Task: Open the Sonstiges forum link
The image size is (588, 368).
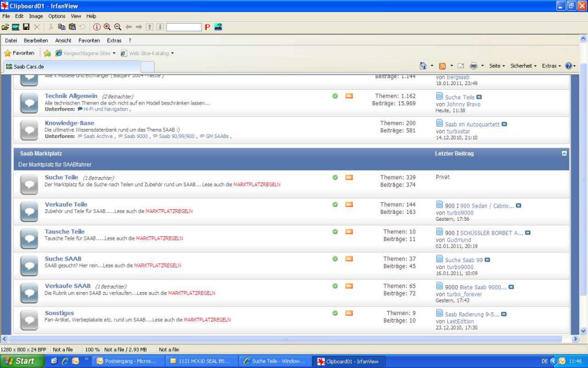Action: [x=59, y=313]
